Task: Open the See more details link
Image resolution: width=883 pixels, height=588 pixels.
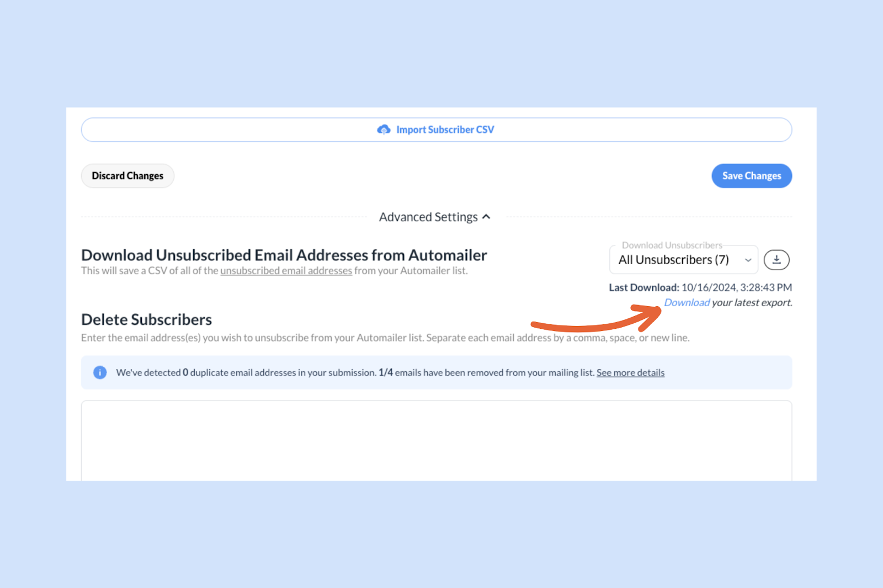Action: [630, 372]
